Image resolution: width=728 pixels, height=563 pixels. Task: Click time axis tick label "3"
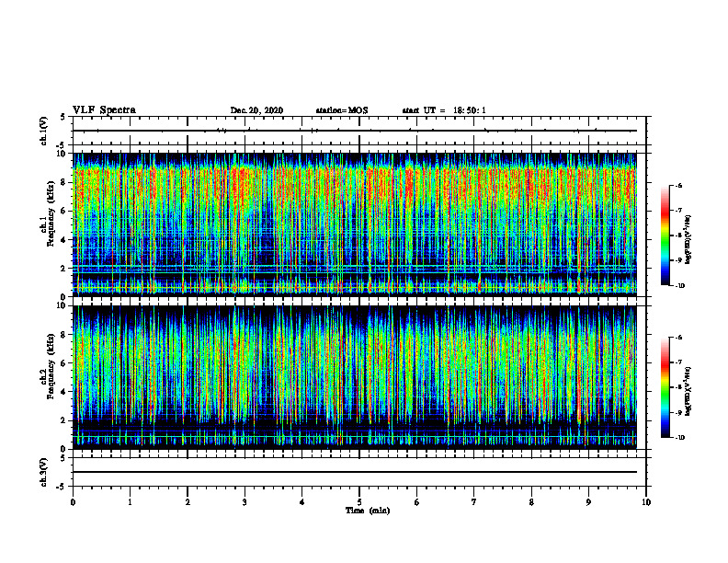(245, 502)
